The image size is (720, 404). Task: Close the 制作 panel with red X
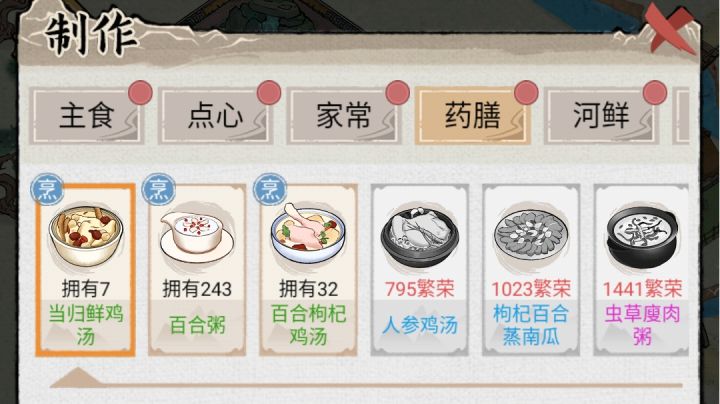[670, 28]
